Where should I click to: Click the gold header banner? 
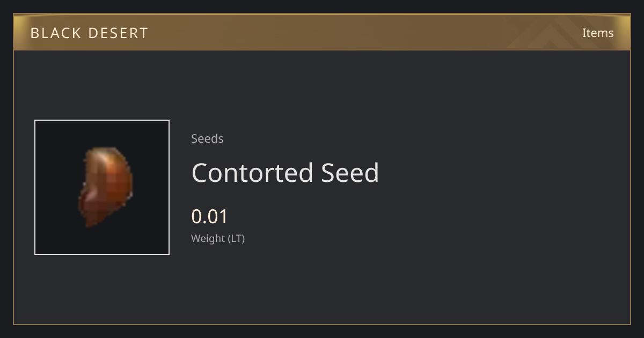(x=322, y=32)
